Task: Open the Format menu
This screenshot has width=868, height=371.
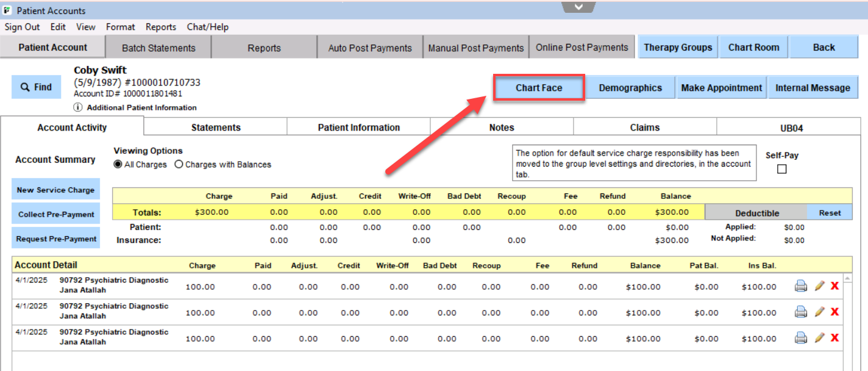Action: tap(120, 27)
